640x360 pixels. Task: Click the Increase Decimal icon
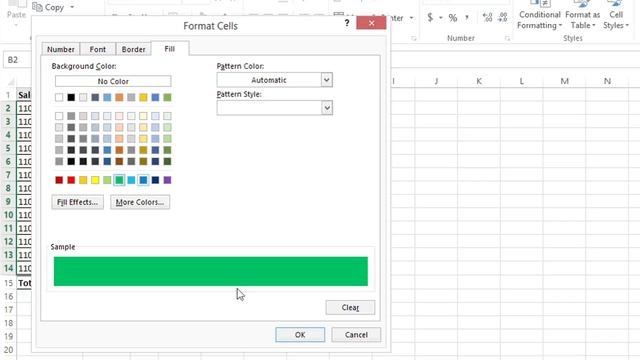coord(487,17)
